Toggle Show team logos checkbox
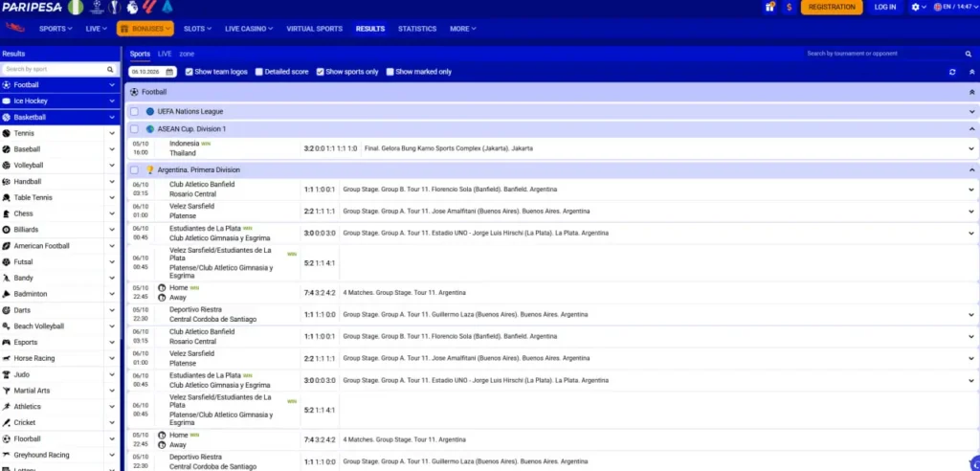Image resolution: width=980 pixels, height=471 pixels. point(189,72)
